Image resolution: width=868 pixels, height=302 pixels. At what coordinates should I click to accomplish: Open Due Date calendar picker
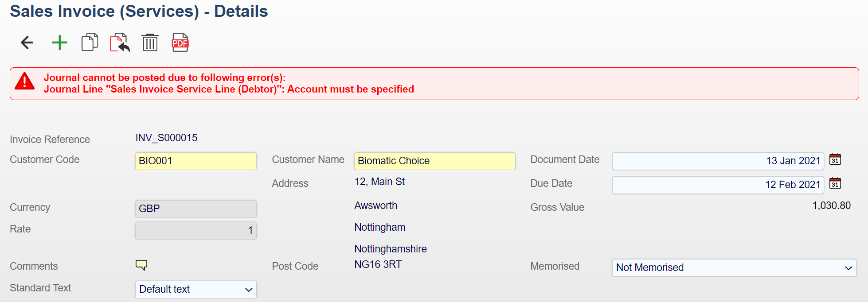click(x=835, y=183)
